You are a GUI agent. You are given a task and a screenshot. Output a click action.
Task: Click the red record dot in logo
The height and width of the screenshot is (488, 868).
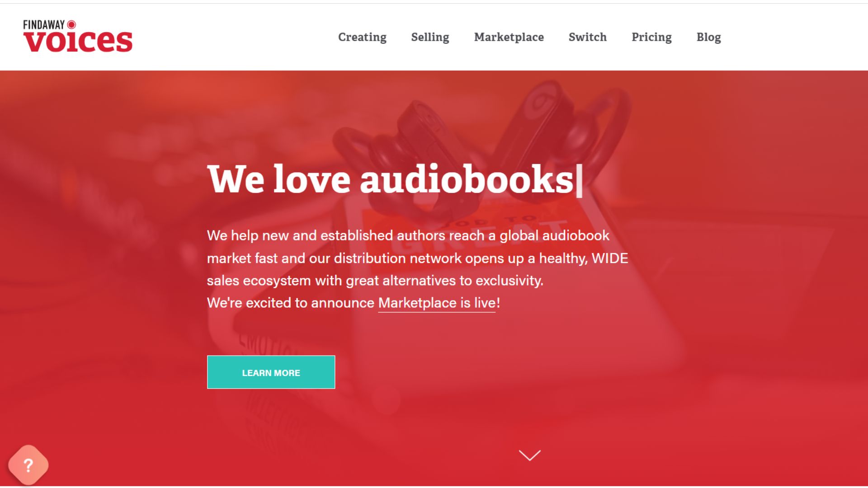pos(71,24)
